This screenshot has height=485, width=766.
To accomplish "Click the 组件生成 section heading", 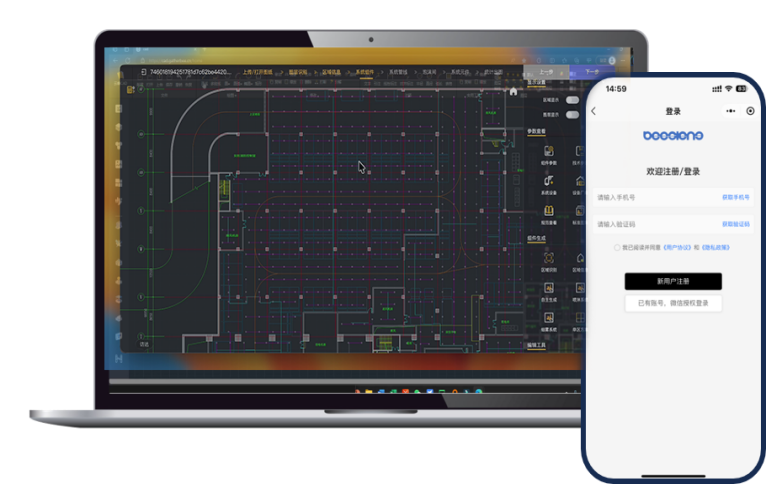I will click(x=536, y=238).
